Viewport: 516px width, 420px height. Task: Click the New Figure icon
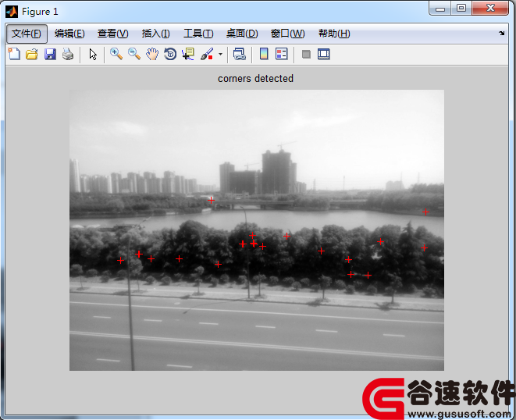(x=14, y=54)
